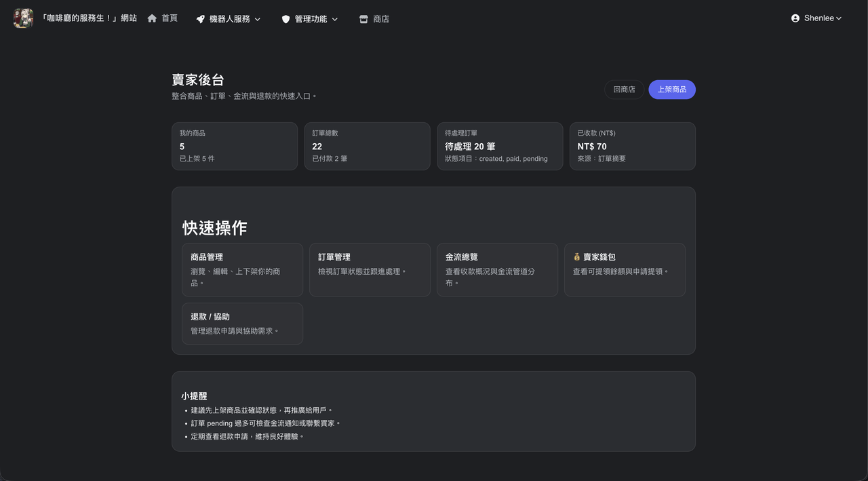Click the site logo avatar image
Screen dimensions: 868x481
point(23,18)
